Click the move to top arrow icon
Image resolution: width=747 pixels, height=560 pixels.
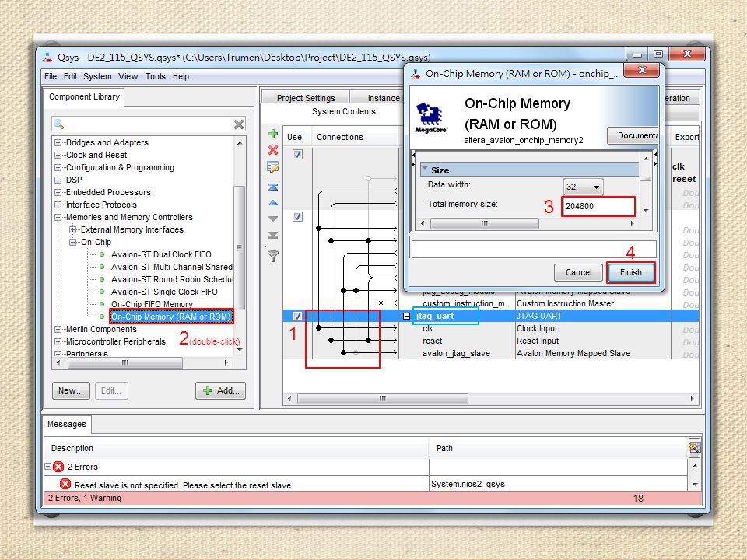[273, 187]
